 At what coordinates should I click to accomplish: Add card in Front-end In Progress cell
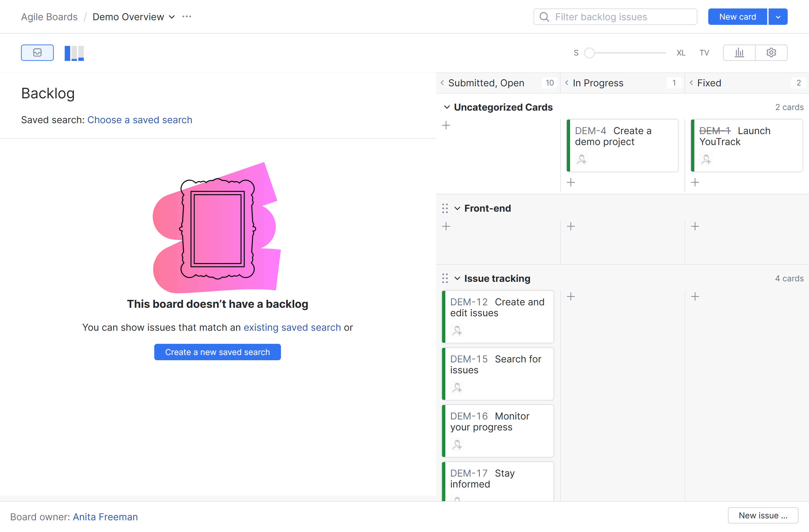click(571, 226)
